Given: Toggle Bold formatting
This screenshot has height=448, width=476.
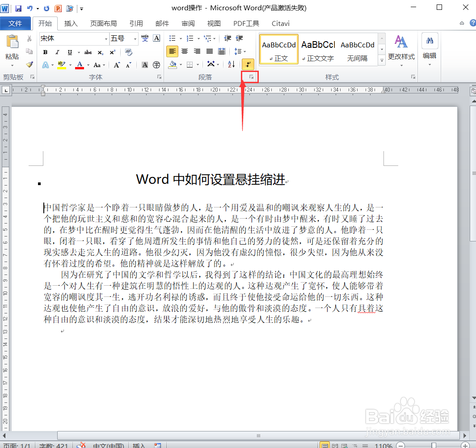Looking at the screenshot, I should (x=45, y=52).
